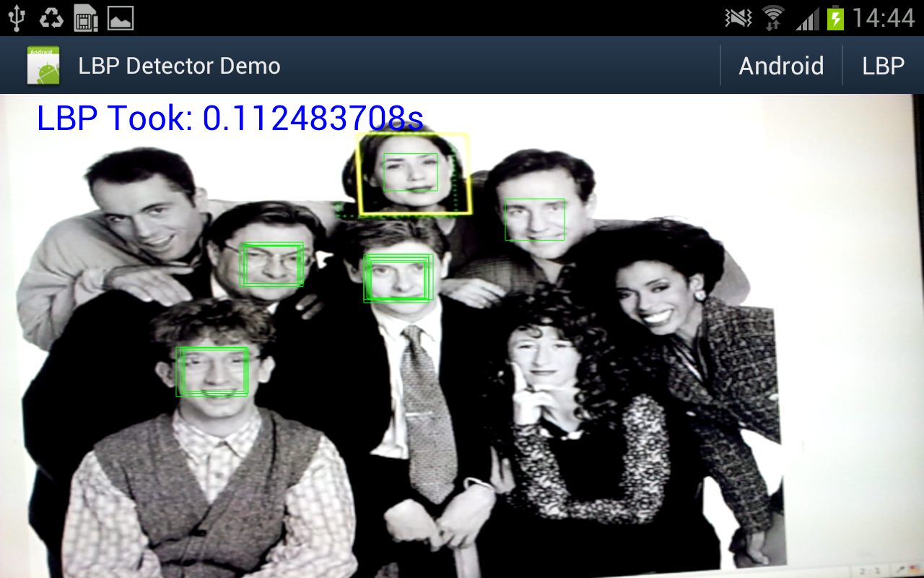924x578 pixels.
Task: Select the Android action bar item
Action: point(781,66)
